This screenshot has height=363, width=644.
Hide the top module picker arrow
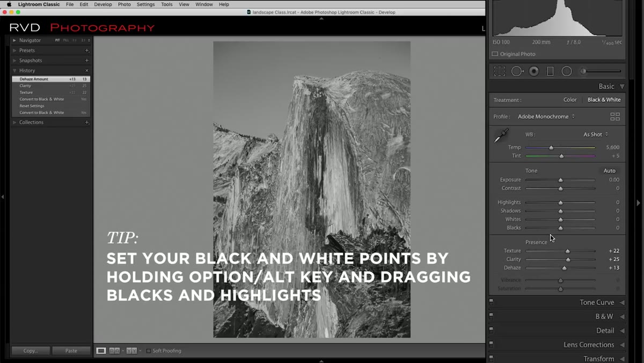321,18
